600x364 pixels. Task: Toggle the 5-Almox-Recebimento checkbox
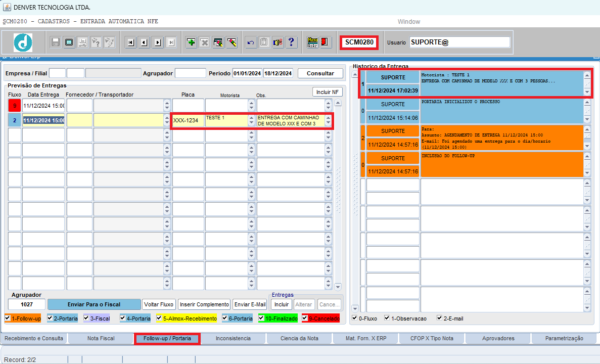(x=159, y=317)
